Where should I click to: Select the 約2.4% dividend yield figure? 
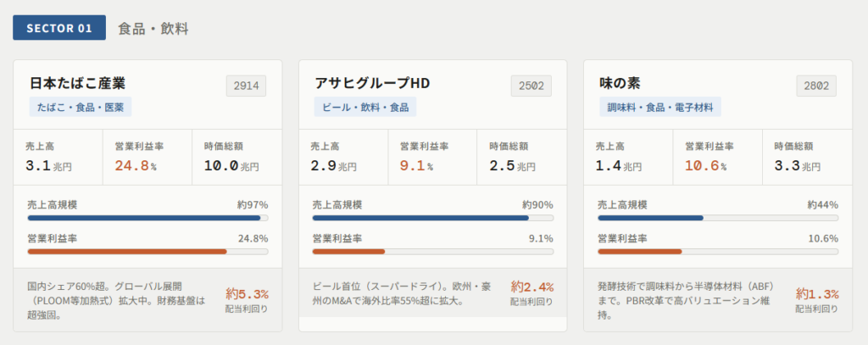[531, 287]
